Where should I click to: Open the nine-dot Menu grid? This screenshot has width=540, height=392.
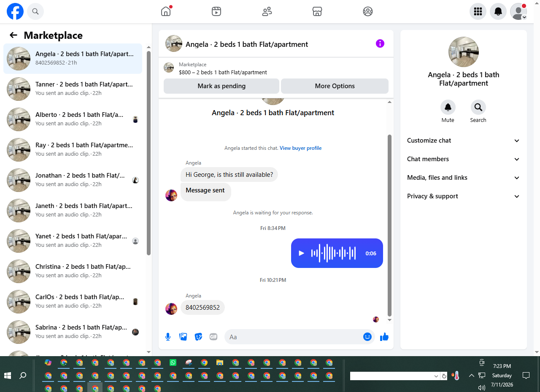(478, 11)
